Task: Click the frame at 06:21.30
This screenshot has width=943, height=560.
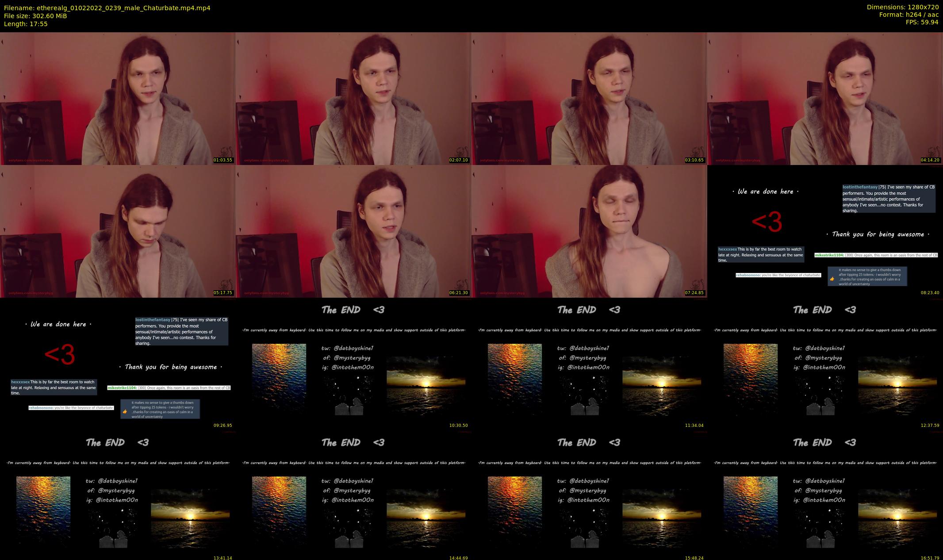Action: click(x=353, y=231)
